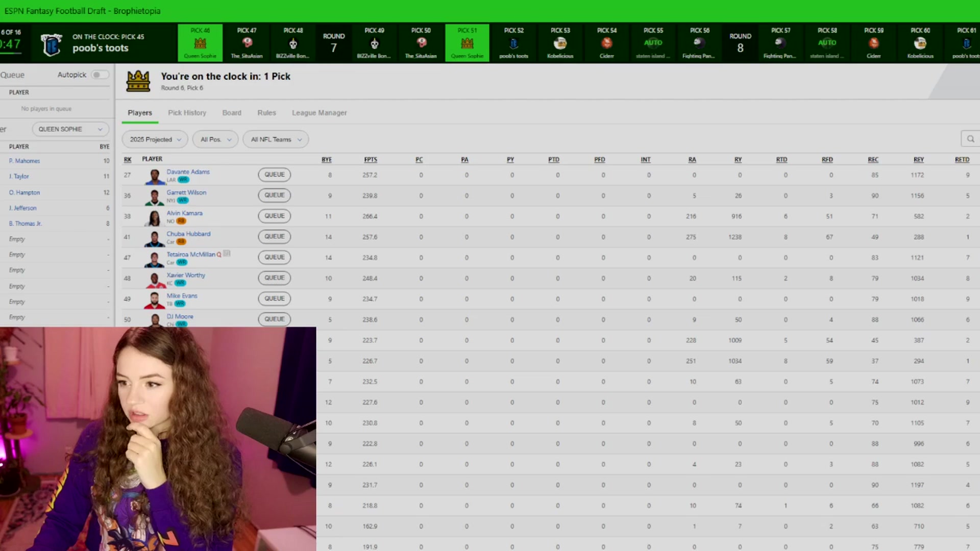Sort table by REC column header
980x551 pixels.
873,160
